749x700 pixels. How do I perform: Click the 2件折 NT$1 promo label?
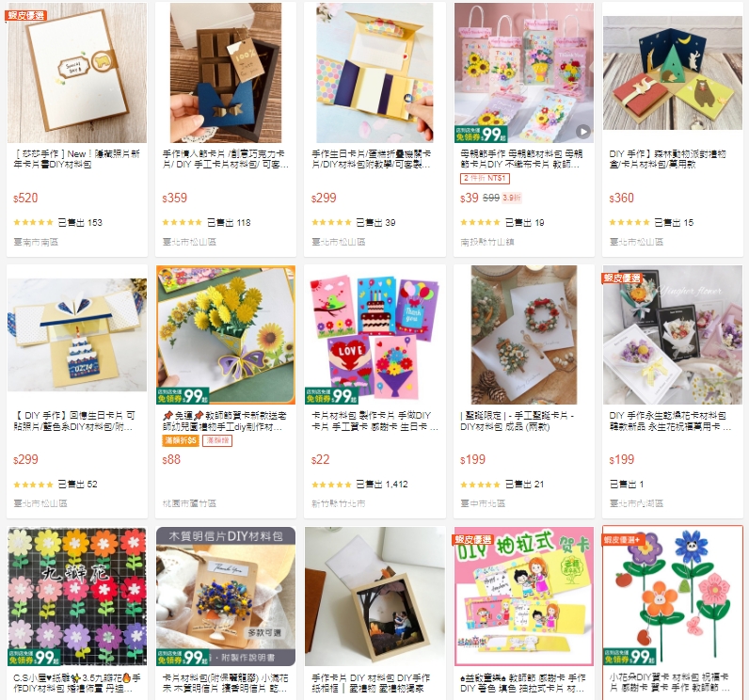click(x=485, y=178)
